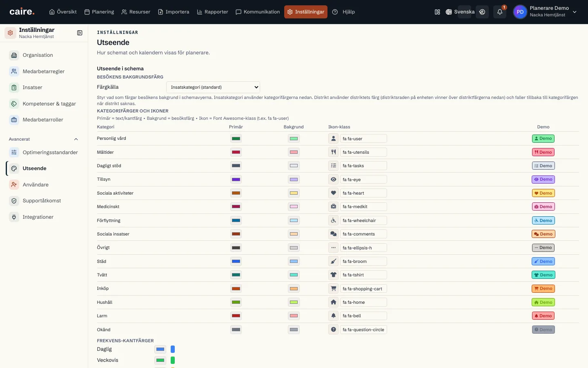Screen dimensions: 588x368
Task: Click the bell icon in Larm row
Action: point(334,316)
